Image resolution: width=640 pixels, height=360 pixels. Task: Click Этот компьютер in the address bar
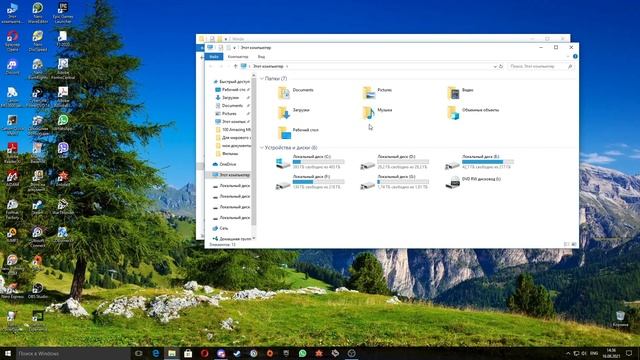coord(268,66)
